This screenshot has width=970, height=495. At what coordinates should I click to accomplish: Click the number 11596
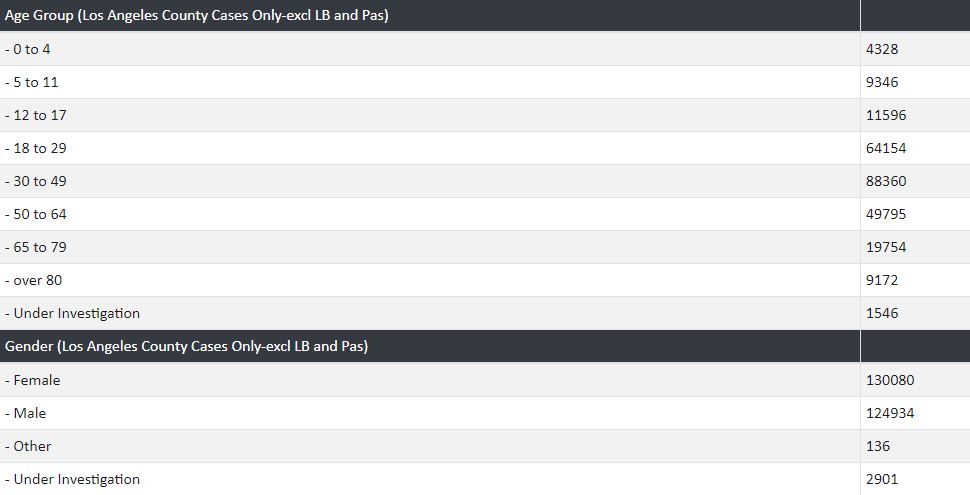[x=886, y=115]
